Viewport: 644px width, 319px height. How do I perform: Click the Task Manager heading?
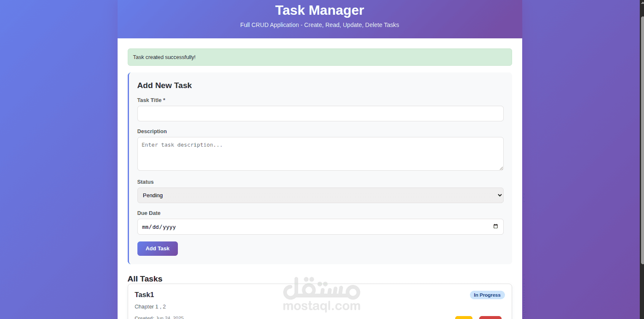click(x=320, y=10)
